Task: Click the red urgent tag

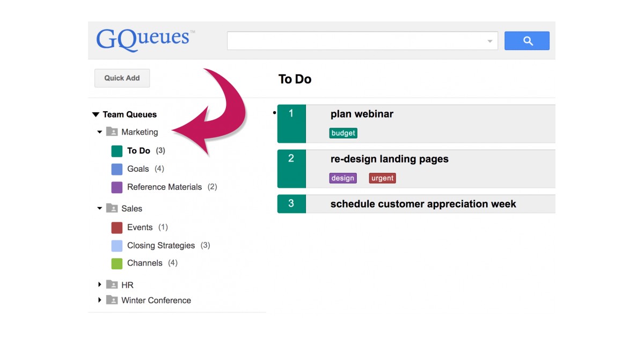Action: (x=382, y=178)
